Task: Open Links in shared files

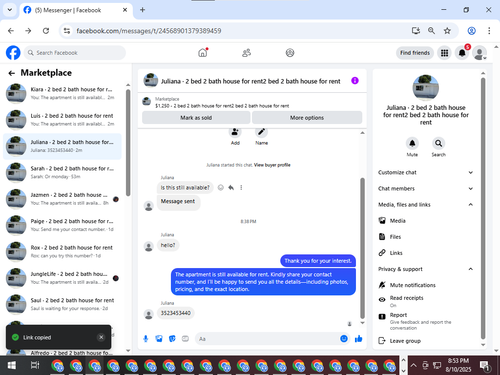Action: click(x=426, y=253)
